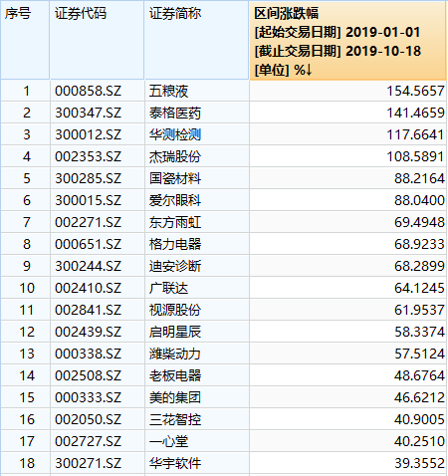
Task: Choose the 国瓷材料 name cell
Action: (197, 178)
